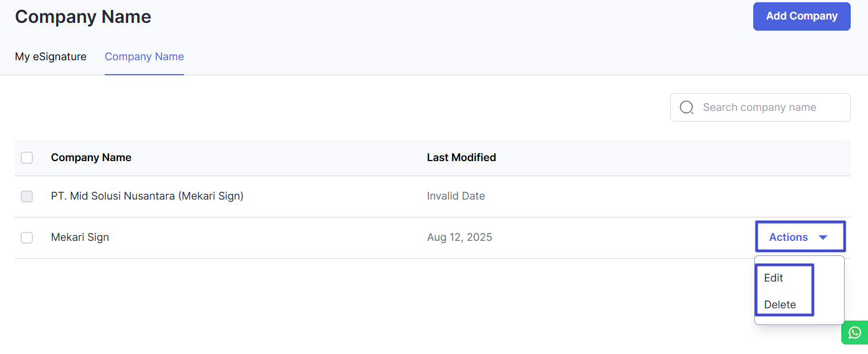This screenshot has height=354, width=868.
Task: Click the magnifier icon in search box
Action: [687, 108]
